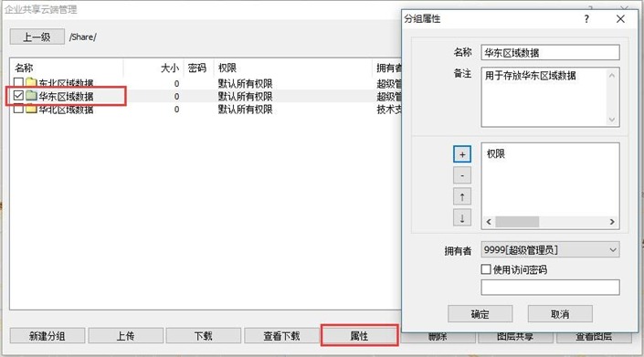Screen dimensions: 644x357
Task: Click the 取消 button
Action: coord(560,314)
